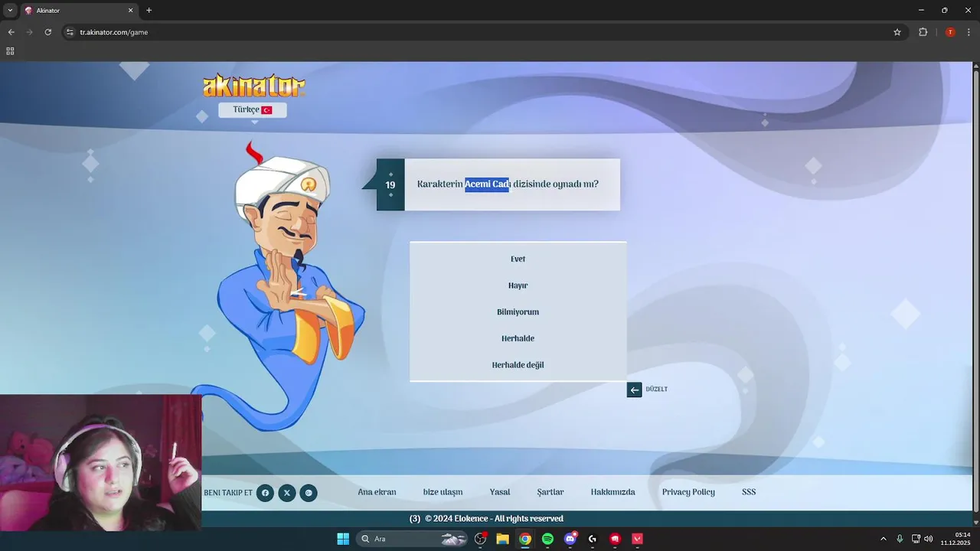
Task: Open the apps grid in bookmarks bar
Action: [10, 51]
